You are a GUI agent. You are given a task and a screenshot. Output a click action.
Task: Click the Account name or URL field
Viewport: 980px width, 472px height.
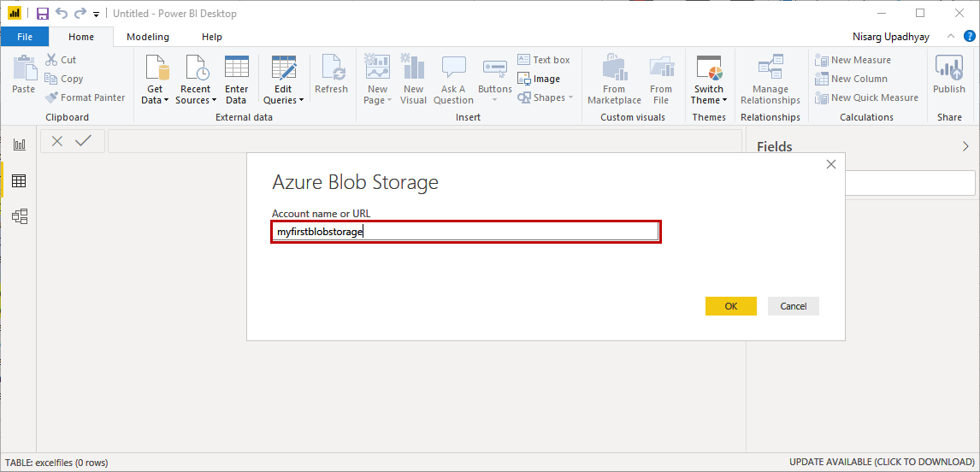tap(465, 232)
